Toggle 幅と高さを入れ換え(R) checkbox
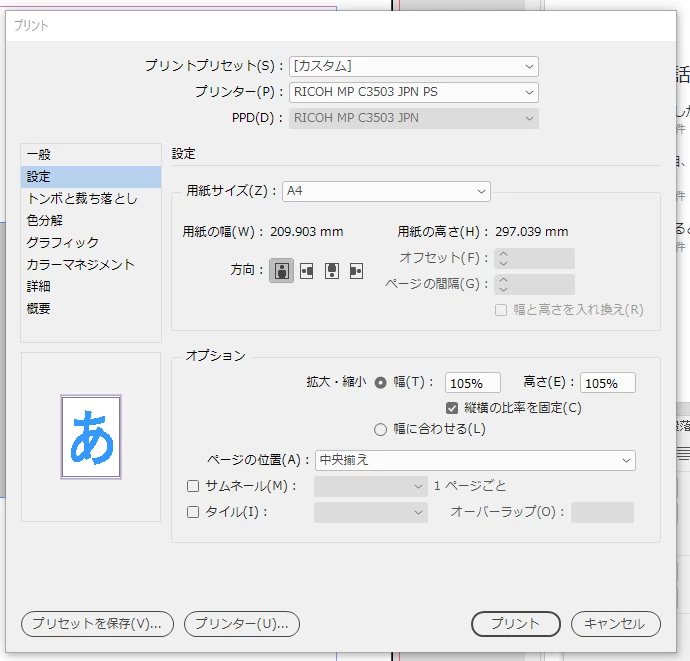 (501, 310)
